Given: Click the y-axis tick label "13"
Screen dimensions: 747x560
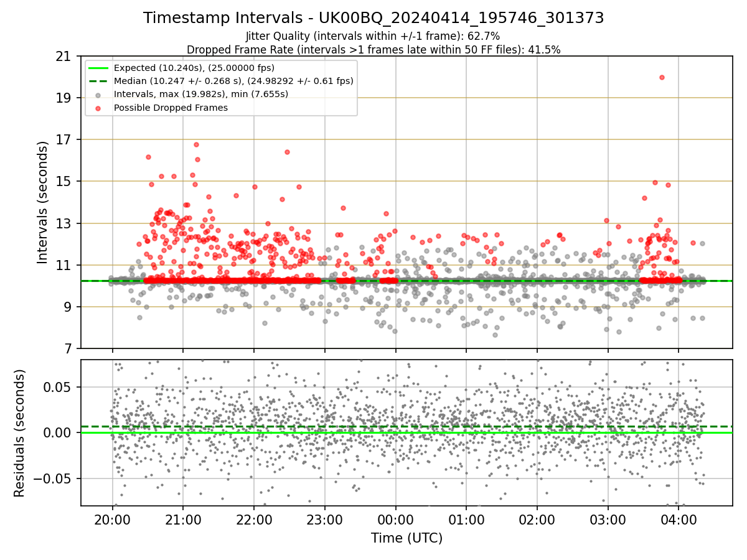Looking at the screenshot, I should pos(63,223).
